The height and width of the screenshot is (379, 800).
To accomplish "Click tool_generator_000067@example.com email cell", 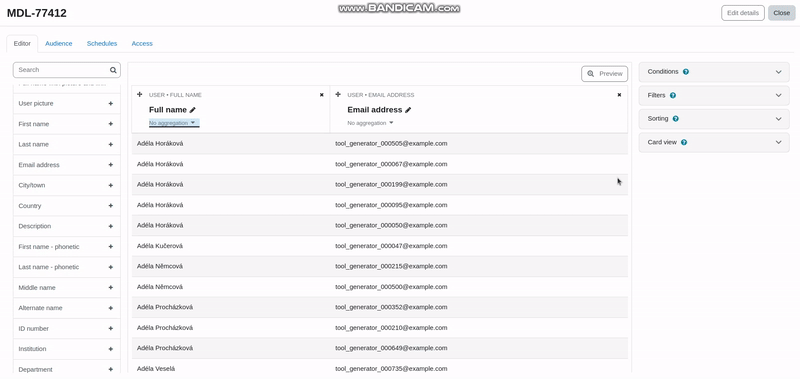I will pos(391,164).
